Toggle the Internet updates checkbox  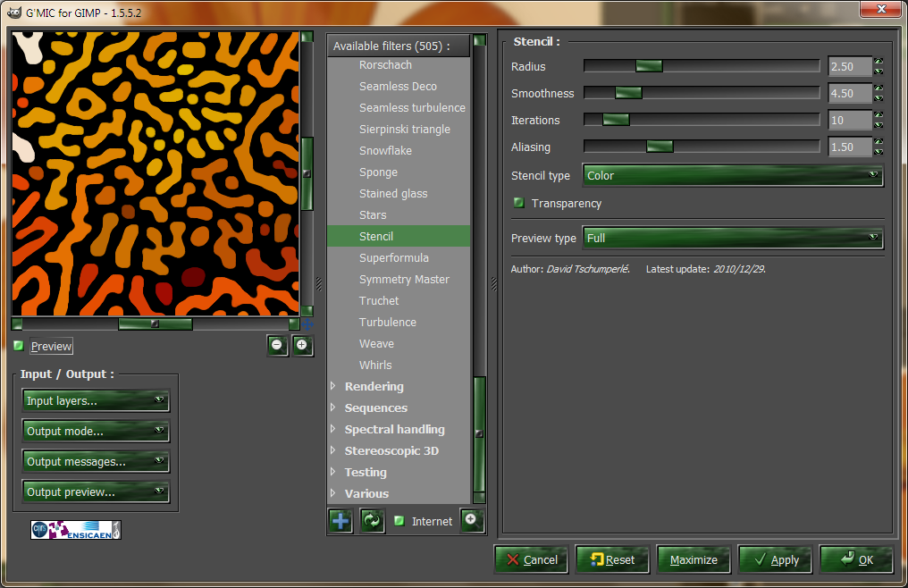pyautogui.click(x=399, y=521)
